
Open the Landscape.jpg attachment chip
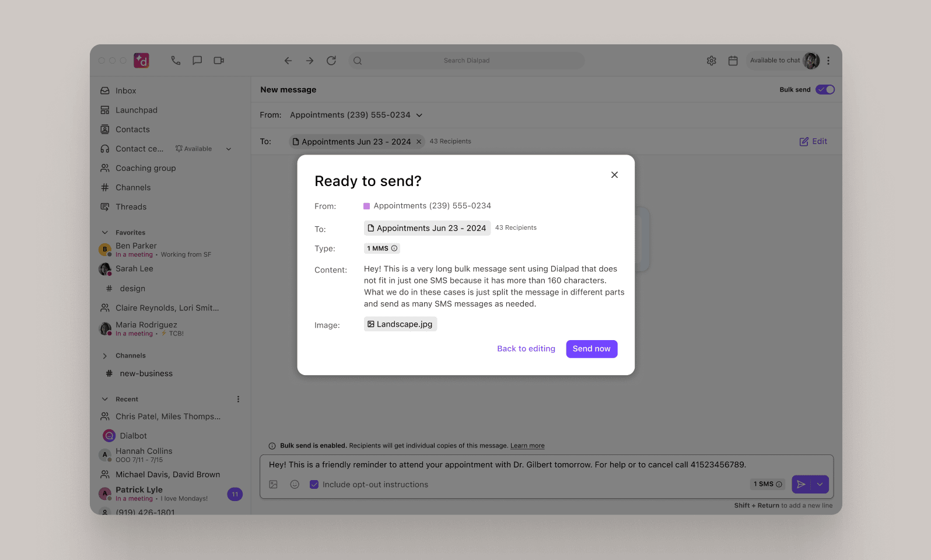pyautogui.click(x=400, y=324)
